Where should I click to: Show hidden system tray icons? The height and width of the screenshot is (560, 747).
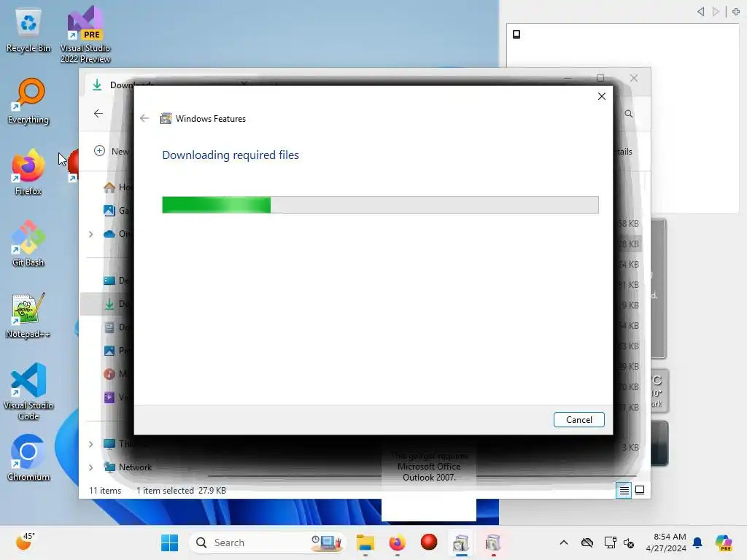(564, 542)
